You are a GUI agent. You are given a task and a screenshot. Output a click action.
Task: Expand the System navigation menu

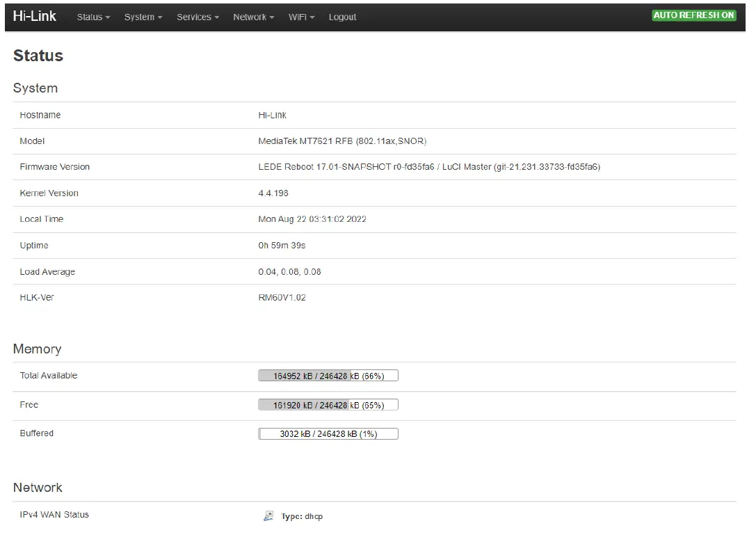(x=143, y=17)
